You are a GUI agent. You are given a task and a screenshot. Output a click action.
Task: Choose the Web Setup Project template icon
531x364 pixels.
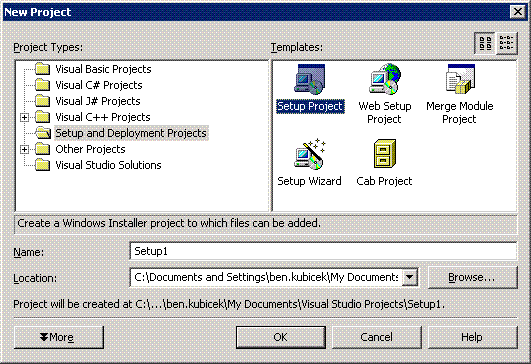[x=385, y=79]
